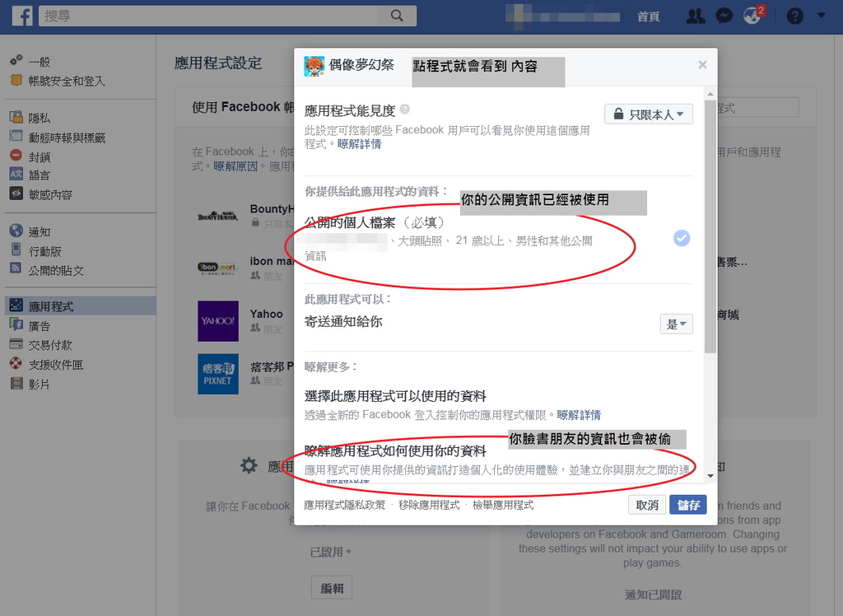Open the 只限本人 visibility dropdown
Screen dimensions: 843x616
649,114
